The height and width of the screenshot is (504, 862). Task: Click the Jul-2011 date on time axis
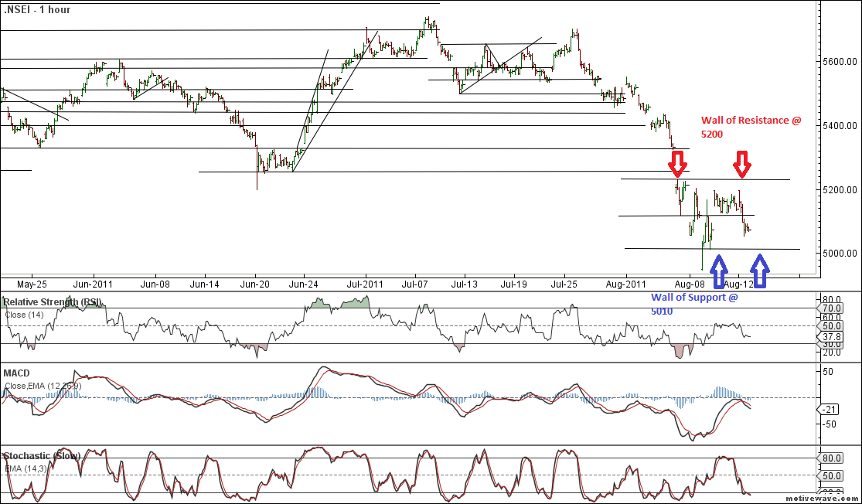point(361,284)
